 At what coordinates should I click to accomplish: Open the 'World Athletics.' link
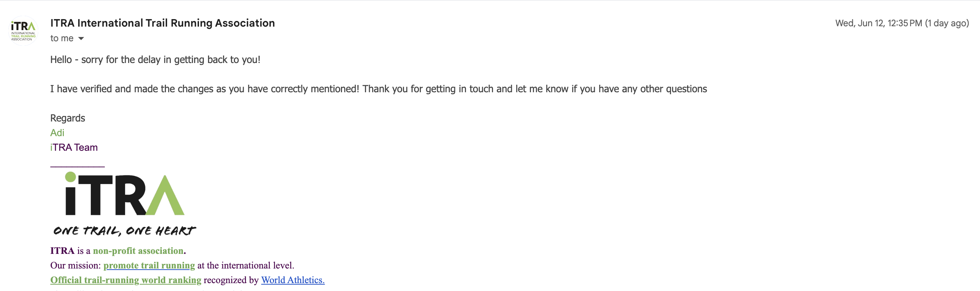click(x=292, y=280)
